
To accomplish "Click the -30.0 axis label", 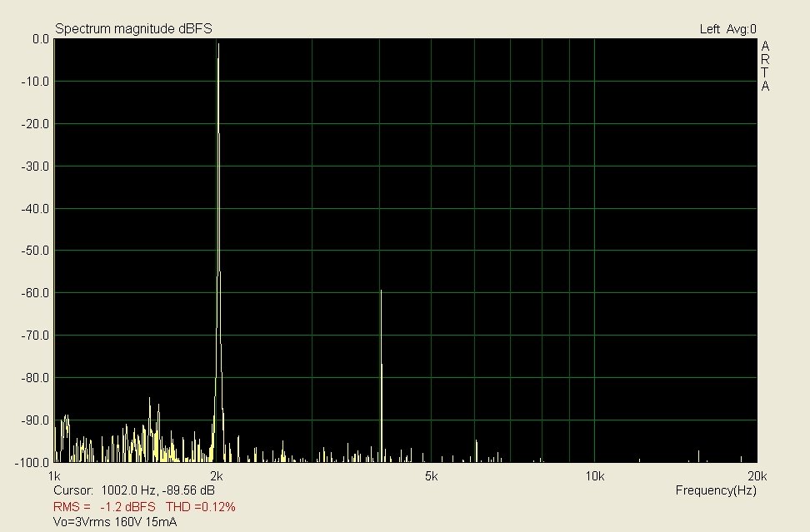I will point(35,167).
